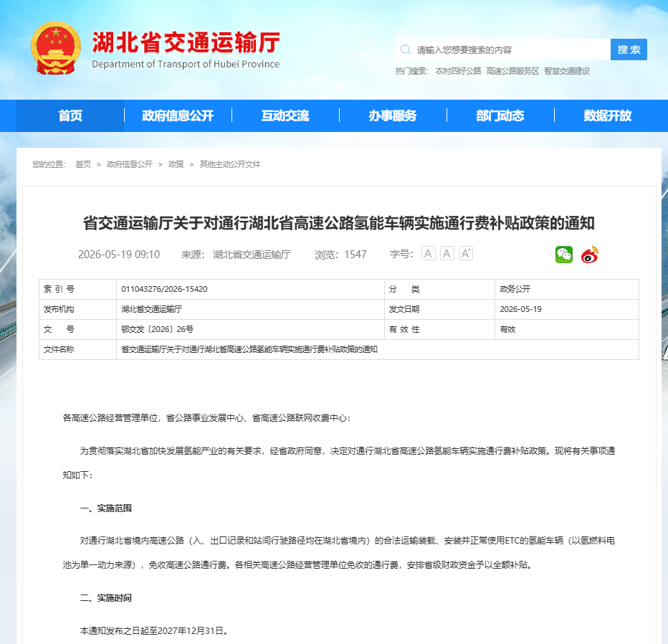Image resolution: width=668 pixels, height=644 pixels.
Task: Click section heading 一、实施范围
Action: coord(105,508)
